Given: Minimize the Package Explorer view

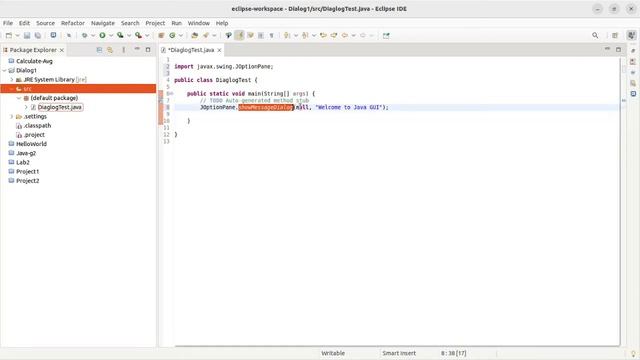Looking at the screenshot, I should tap(137, 49).
